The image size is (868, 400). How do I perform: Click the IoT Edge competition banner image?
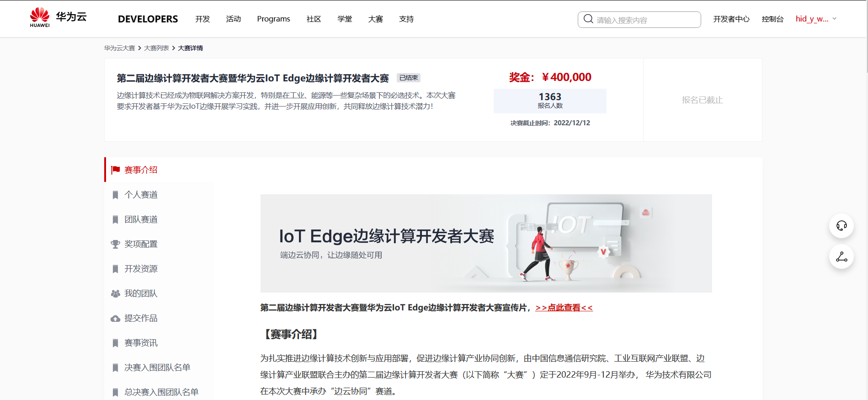[x=486, y=243]
